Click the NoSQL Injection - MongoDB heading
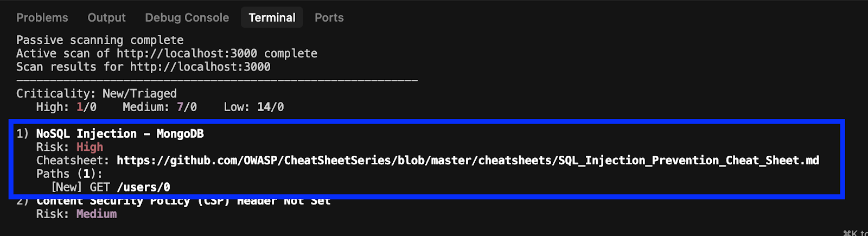Image resolution: width=868 pixels, height=236 pixels. [120, 134]
